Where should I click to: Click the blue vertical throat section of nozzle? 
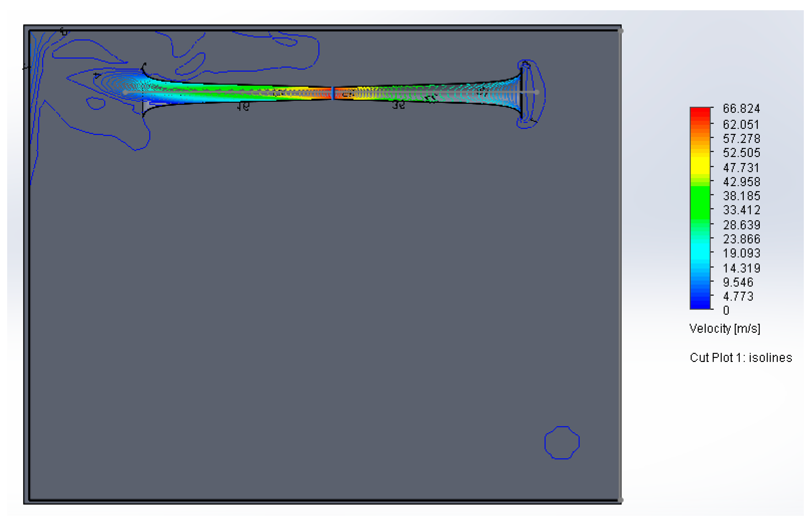(x=333, y=93)
